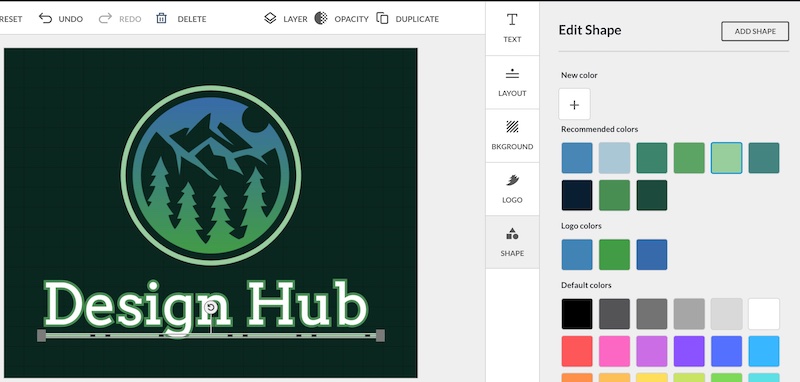Choose the first blue logo color
The width and height of the screenshot is (800, 382).
click(577, 254)
